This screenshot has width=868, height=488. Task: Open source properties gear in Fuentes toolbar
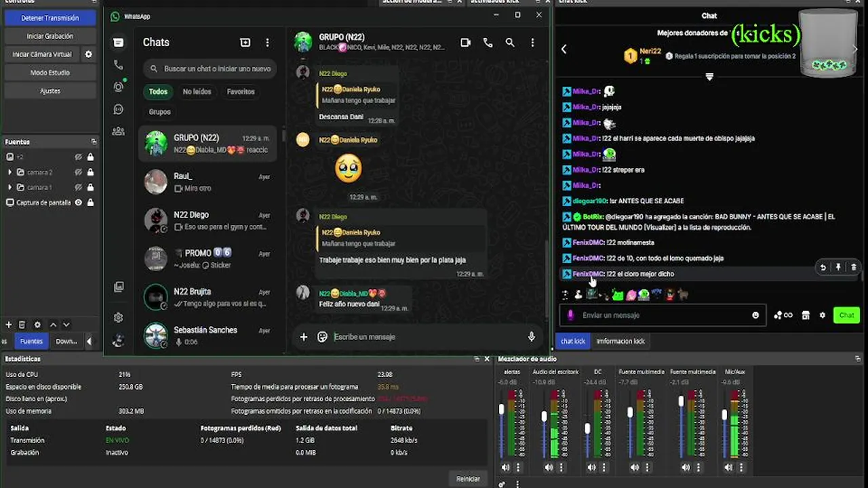pyautogui.click(x=37, y=325)
